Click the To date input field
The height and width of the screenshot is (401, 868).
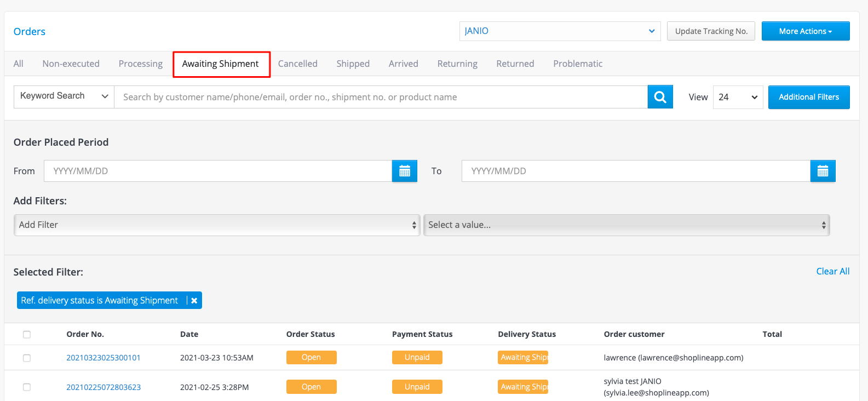(636, 171)
